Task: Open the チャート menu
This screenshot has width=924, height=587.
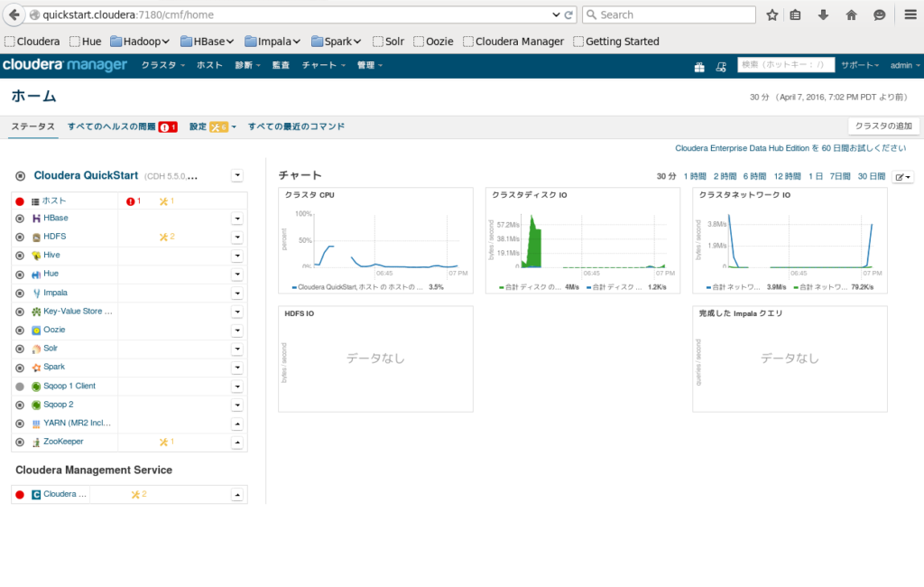Action: [324, 66]
